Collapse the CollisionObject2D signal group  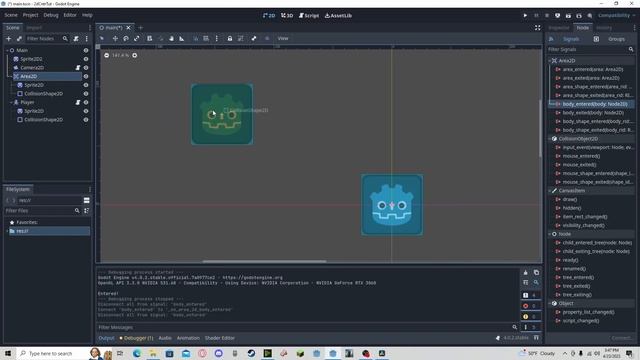[x=550, y=139]
